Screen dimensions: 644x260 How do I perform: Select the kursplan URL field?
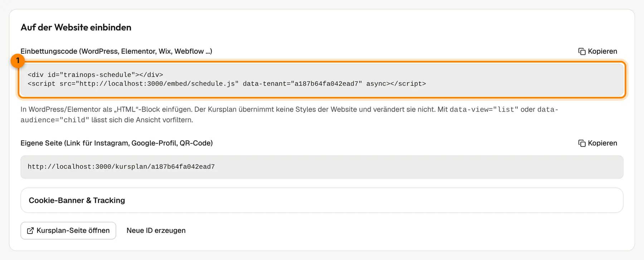[322, 167]
